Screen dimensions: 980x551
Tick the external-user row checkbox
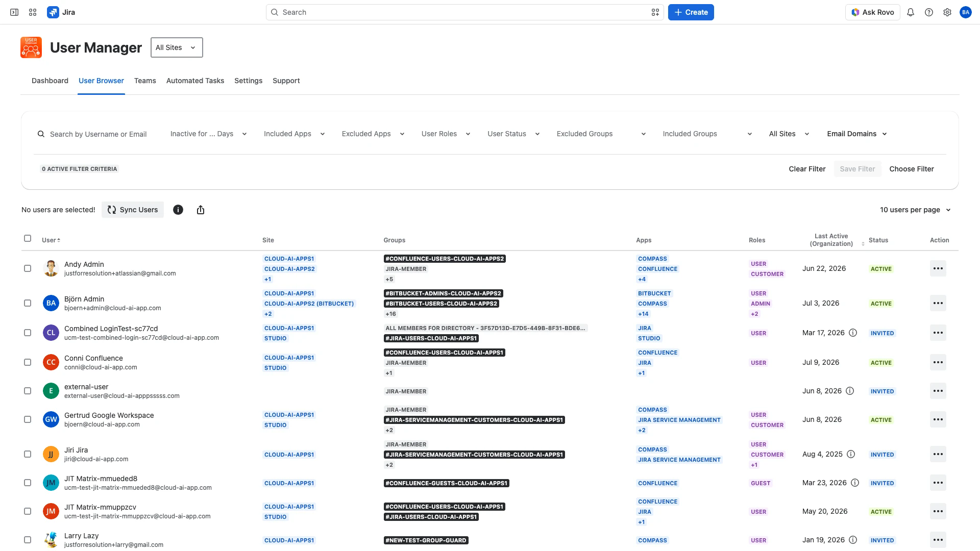(28, 391)
